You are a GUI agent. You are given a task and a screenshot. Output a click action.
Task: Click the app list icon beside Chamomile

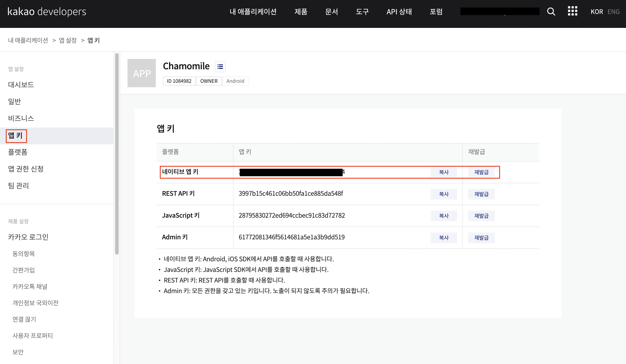(220, 67)
